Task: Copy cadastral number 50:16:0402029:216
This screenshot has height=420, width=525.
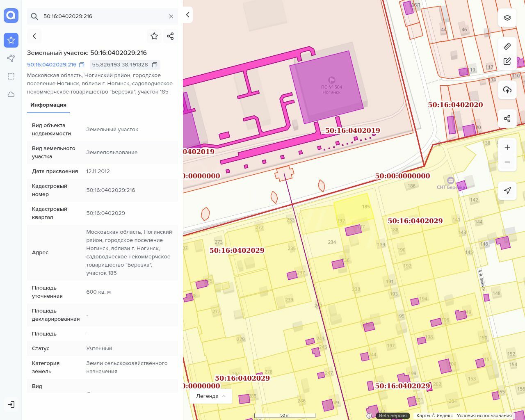Action: tap(82, 65)
